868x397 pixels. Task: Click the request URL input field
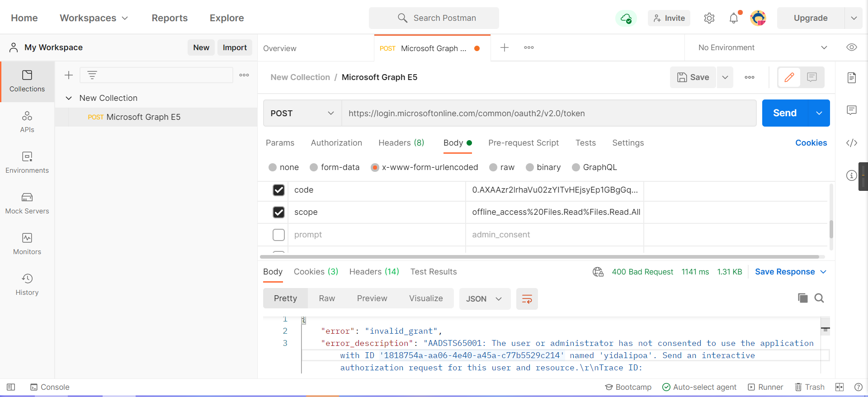549,113
